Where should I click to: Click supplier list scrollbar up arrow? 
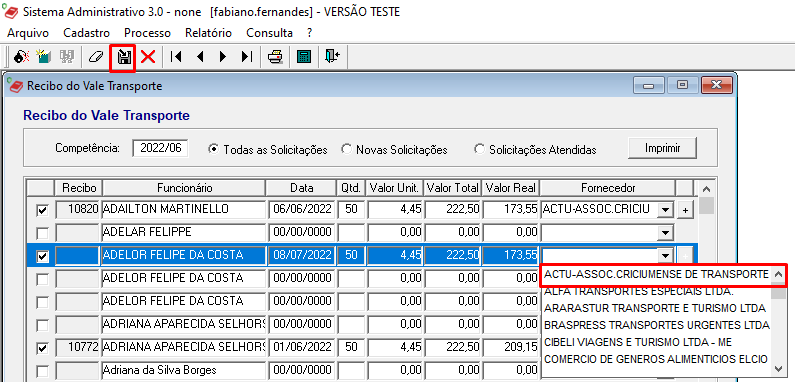[x=779, y=275]
